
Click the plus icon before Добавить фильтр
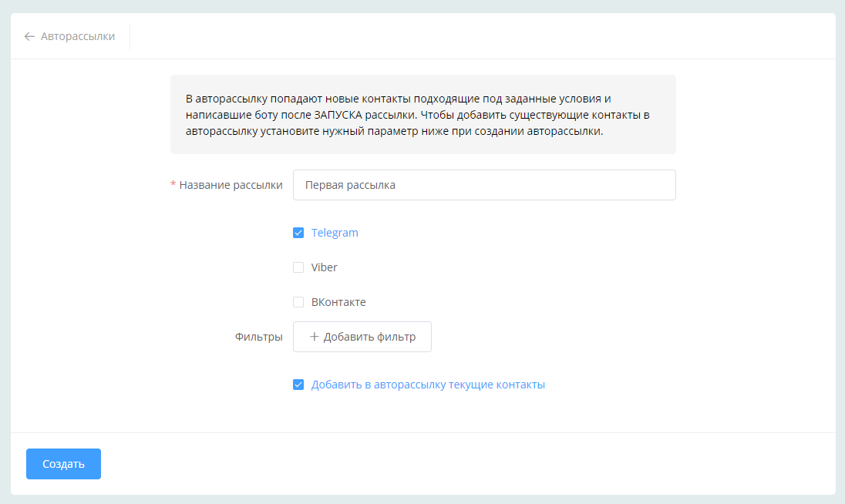(314, 337)
